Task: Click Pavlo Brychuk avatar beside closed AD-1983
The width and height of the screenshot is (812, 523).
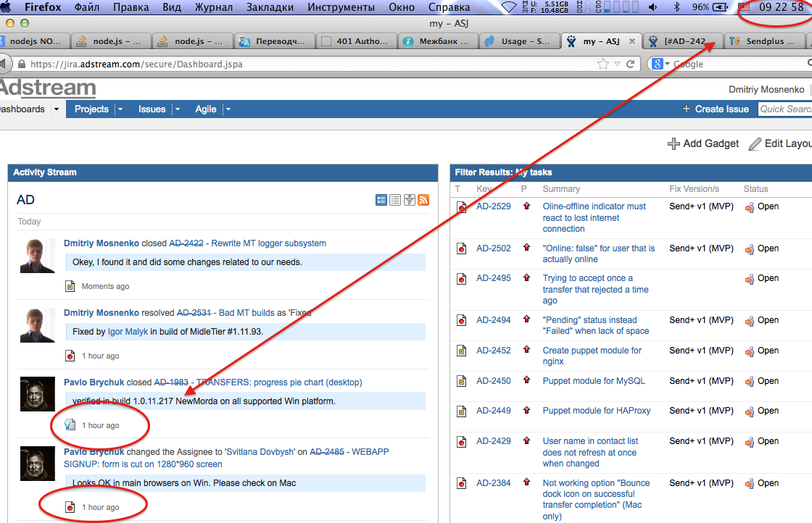Action: pos(37,394)
